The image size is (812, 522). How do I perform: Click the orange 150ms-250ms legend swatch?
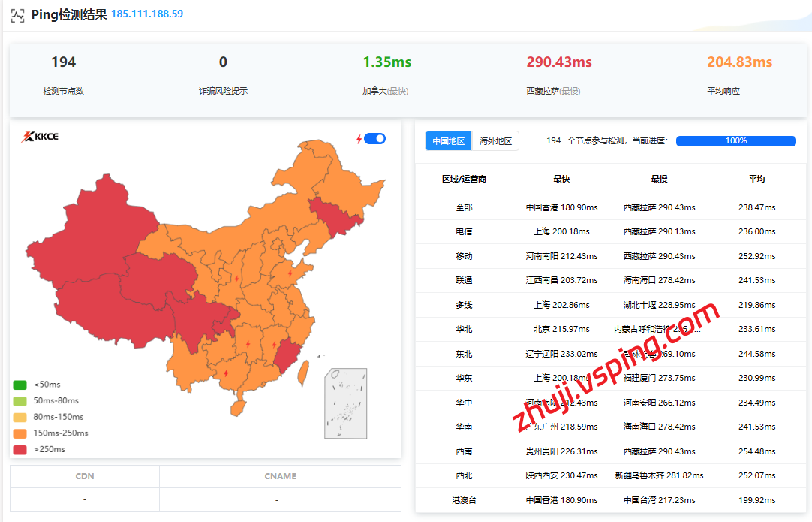coord(20,433)
